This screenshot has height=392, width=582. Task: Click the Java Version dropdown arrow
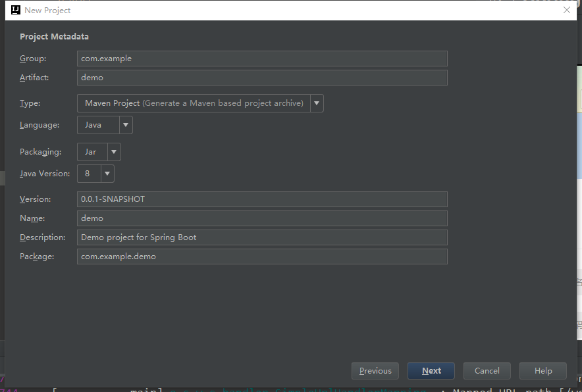click(107, 174)
